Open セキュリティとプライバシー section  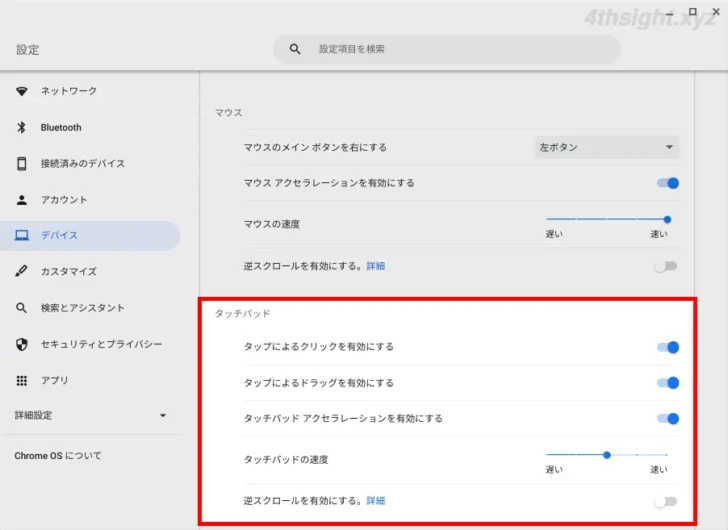pyautogui.click(x=90, y=344)
